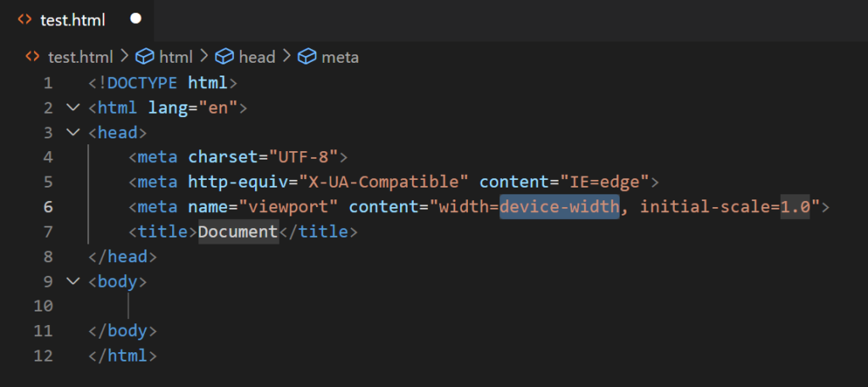Place cursor in Document title text
This screenshot has height=387, width=868.
coord(238,231)
